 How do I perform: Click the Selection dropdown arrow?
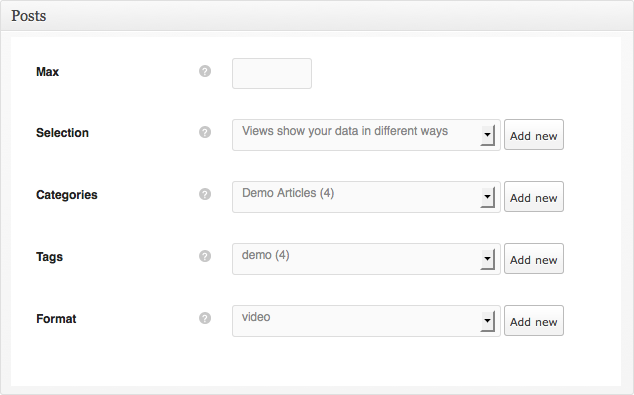click(488, 135)
